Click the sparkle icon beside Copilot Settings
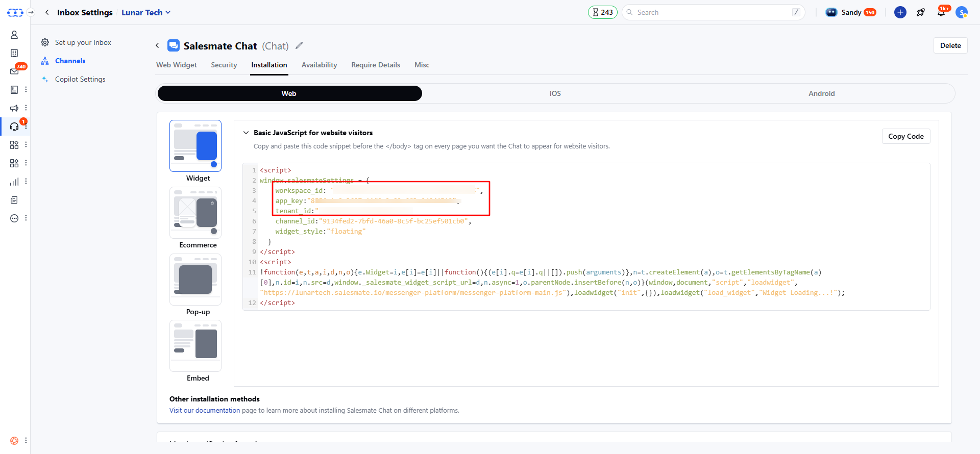The image size is (980, 454). tap(45, 79)
